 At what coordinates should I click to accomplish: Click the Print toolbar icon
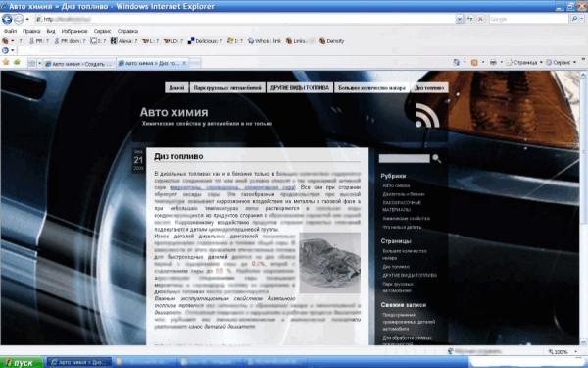point(494,63)
